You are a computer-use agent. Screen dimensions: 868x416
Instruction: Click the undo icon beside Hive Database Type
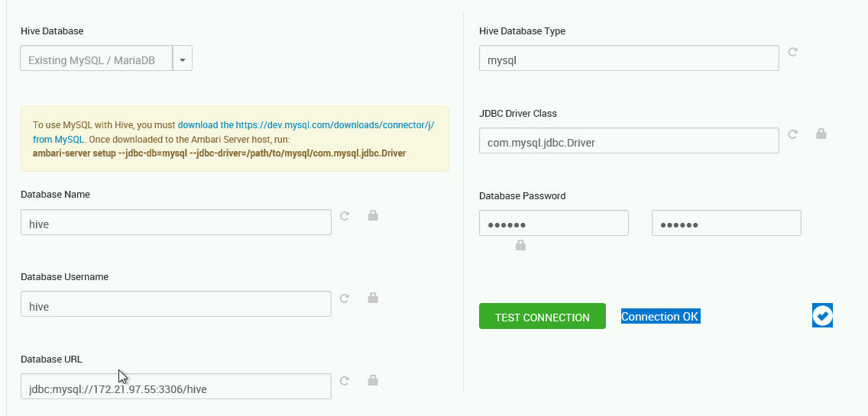point(792,52)
